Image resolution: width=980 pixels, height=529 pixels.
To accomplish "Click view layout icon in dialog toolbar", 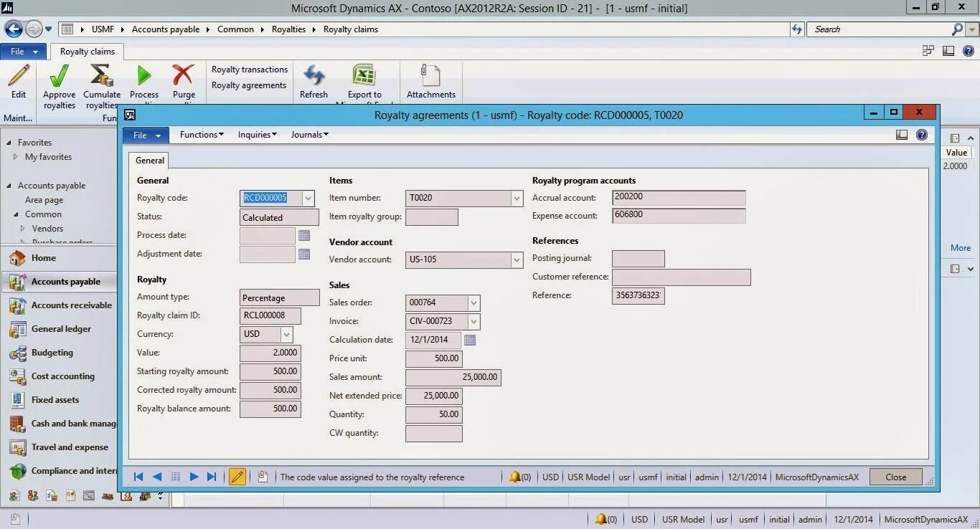I will 902,135.
